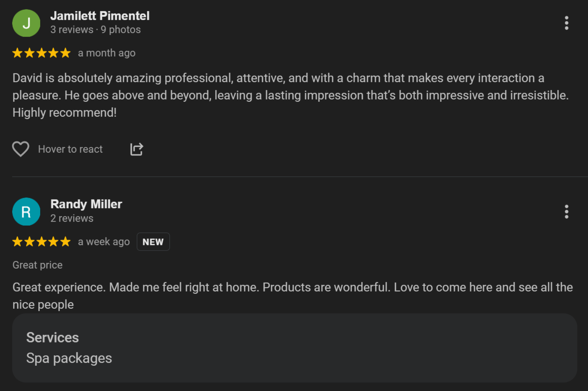Click the "Hover to react" label

[x=70, y=149]
